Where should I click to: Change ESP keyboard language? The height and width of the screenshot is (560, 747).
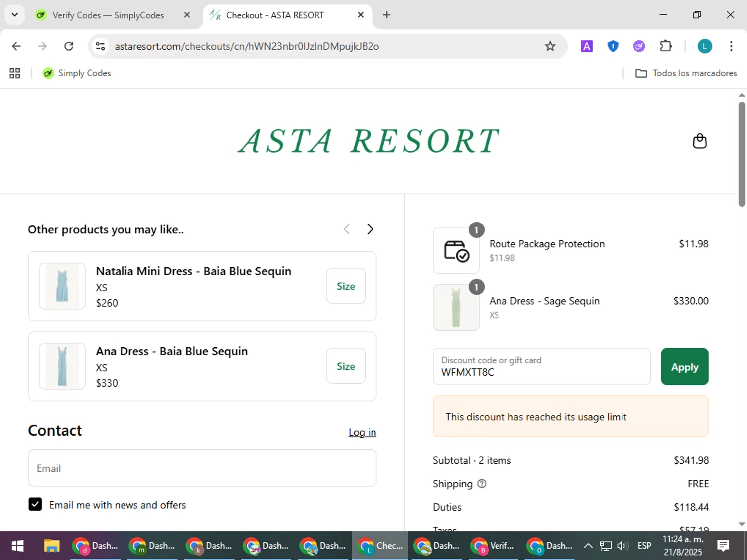644,546
